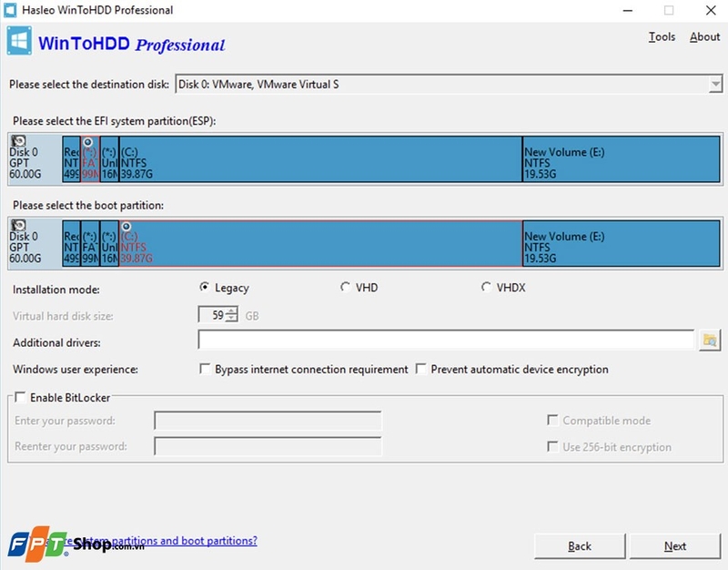
Task: Select the VHD installation mode
Action: click(x=346, y=287)
